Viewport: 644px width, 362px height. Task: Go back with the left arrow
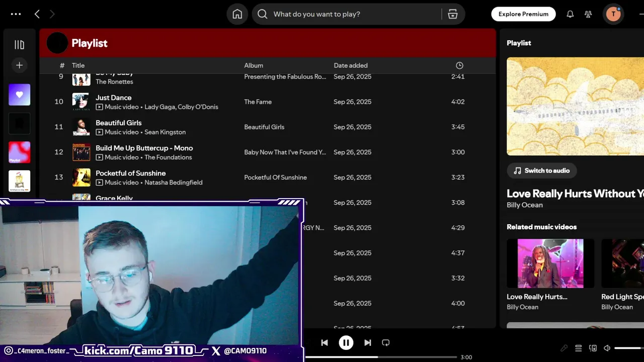pos(37,14)
